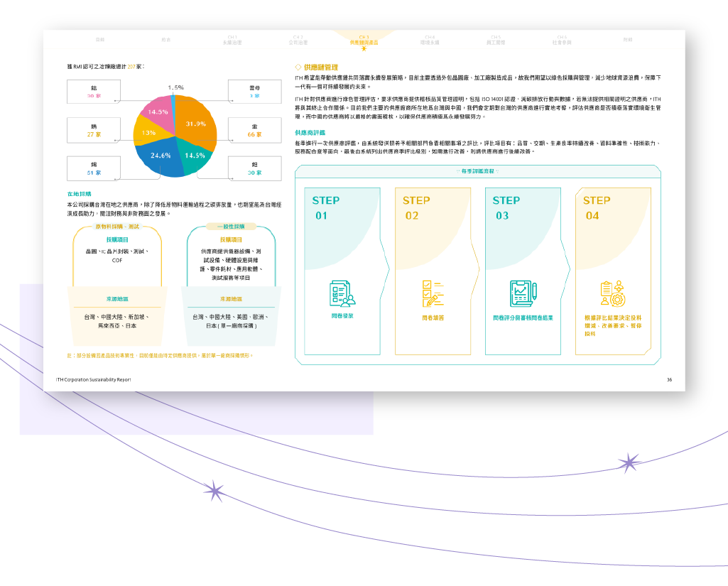The height and width of the screenshot is (586, 728).
Task: Switch to the CH 2 公司治理 tab
Action: [298, 40]
